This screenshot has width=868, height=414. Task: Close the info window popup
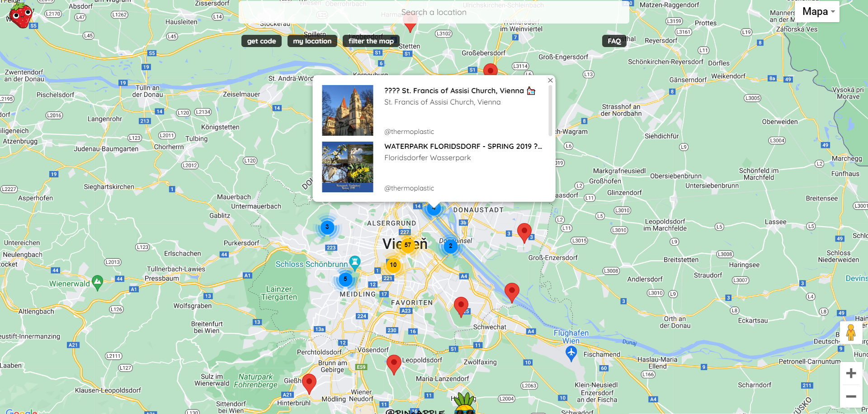point(550,81)
